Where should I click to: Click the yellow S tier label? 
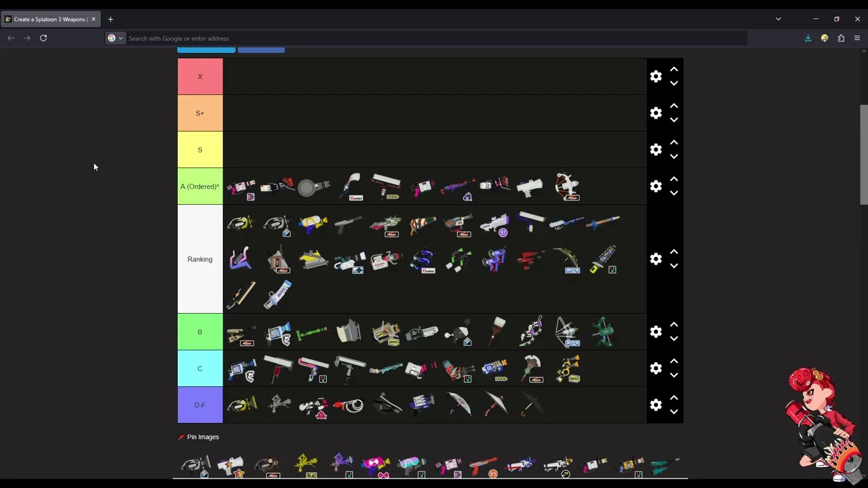tap(200, 150)
